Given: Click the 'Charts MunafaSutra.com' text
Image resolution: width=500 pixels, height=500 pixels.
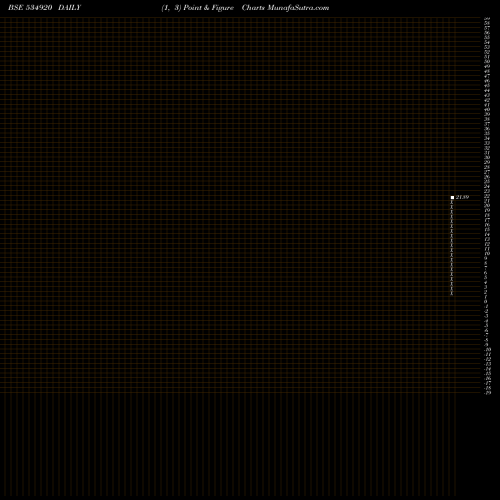Looking at the screenshot, I should click(x=285, y=8).
